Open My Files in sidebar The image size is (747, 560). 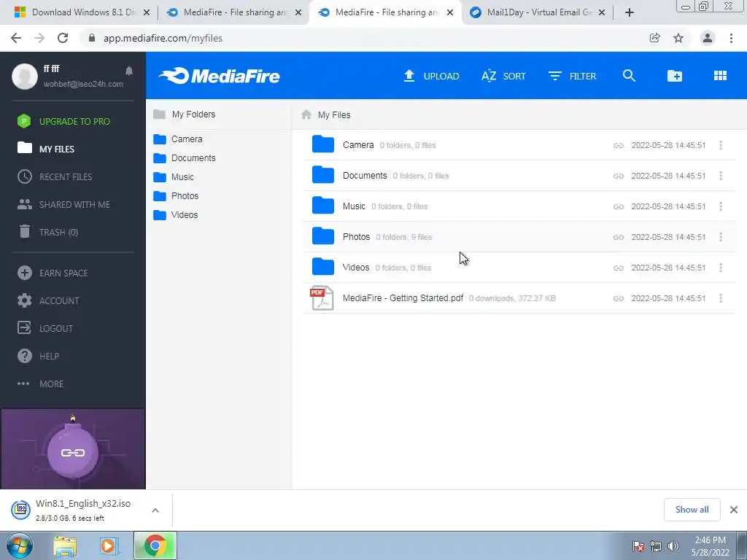tap(46, 149)
